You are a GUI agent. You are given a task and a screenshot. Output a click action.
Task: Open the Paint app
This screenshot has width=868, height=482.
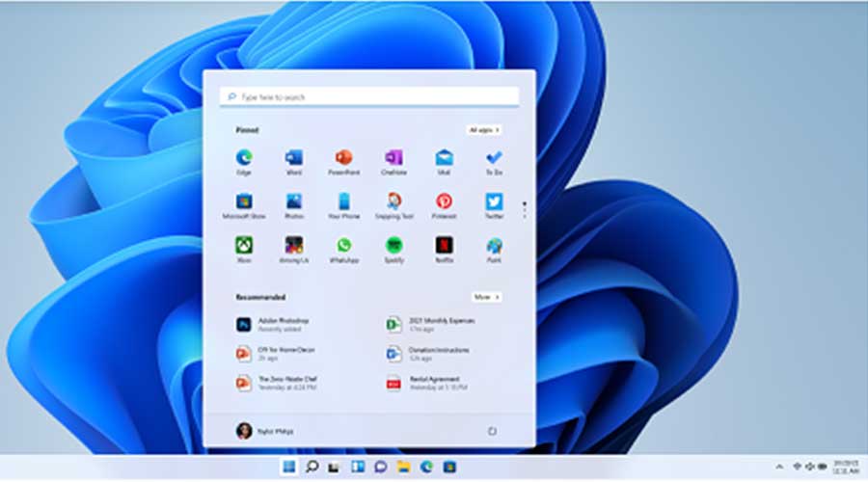click(494, 250)
